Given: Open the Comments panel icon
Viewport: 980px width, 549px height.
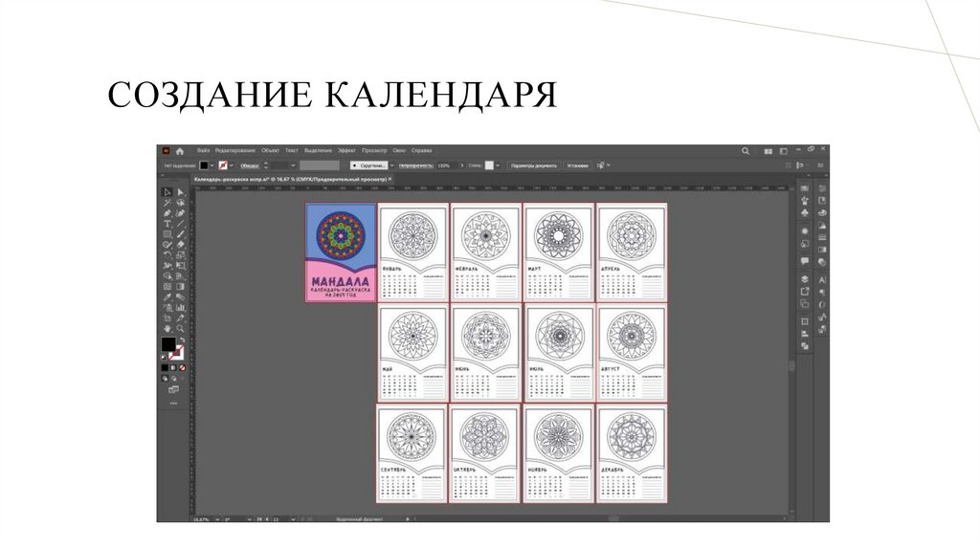Looking at the screenshot, I should [x=805, y=261].
